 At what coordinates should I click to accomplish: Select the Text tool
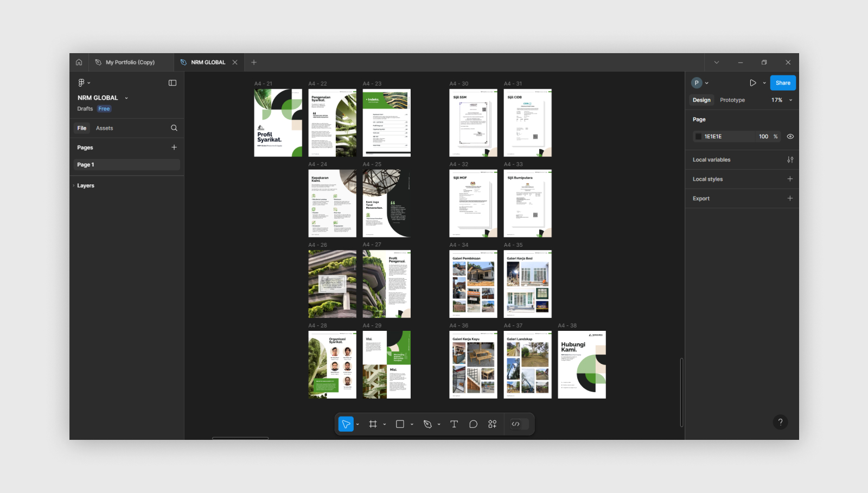[x=454, y=424]
